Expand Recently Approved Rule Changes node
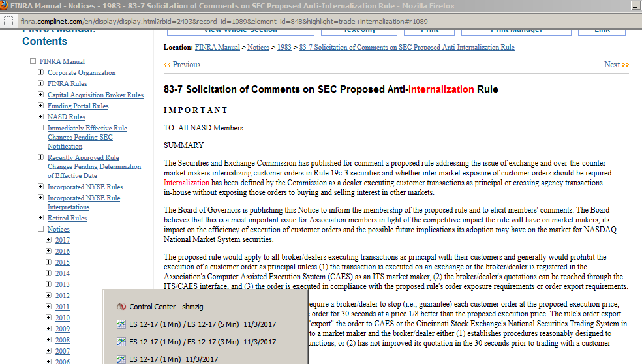This screenshot has height=364, width=642. click(x=40, y=157)
